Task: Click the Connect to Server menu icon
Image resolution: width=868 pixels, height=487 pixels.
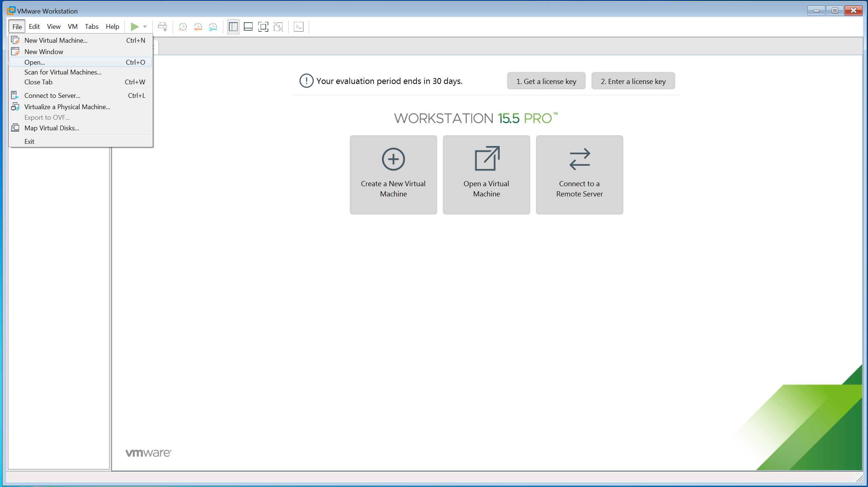Action: click(15, 95)
